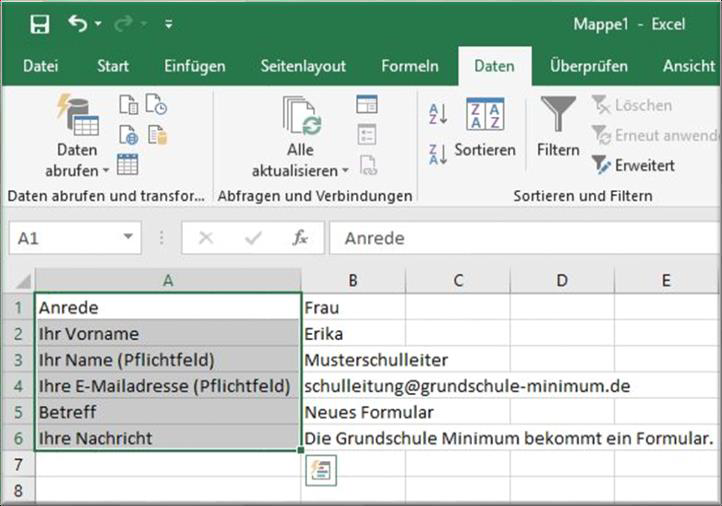Sort descending with Z-A icon
The width and height of the screenshot is (722, 506).
(x=438, y=154)
